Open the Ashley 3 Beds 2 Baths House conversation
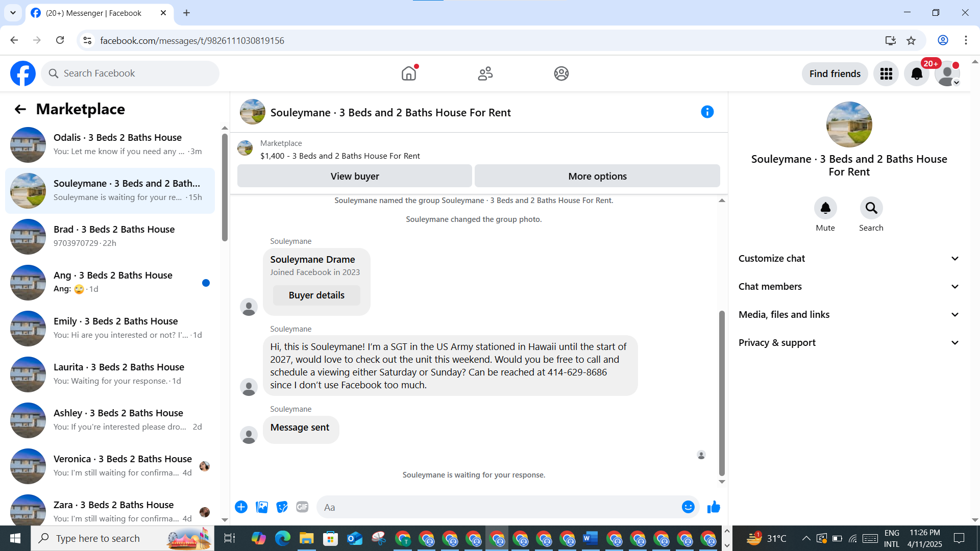 click(x=110, y=420)
